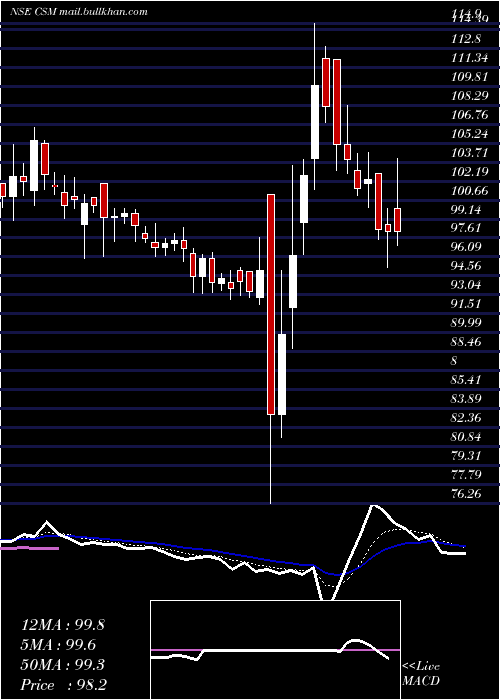Image resolution: width=500 pixels, height=700 pixels.
Task: Click the '5MA : 99.6' reading
Action: (59, 645)
